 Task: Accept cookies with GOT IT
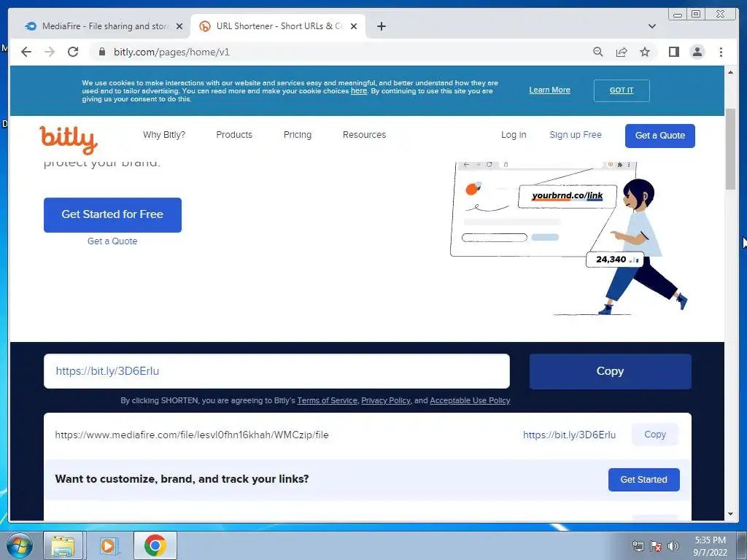(622, 90)
